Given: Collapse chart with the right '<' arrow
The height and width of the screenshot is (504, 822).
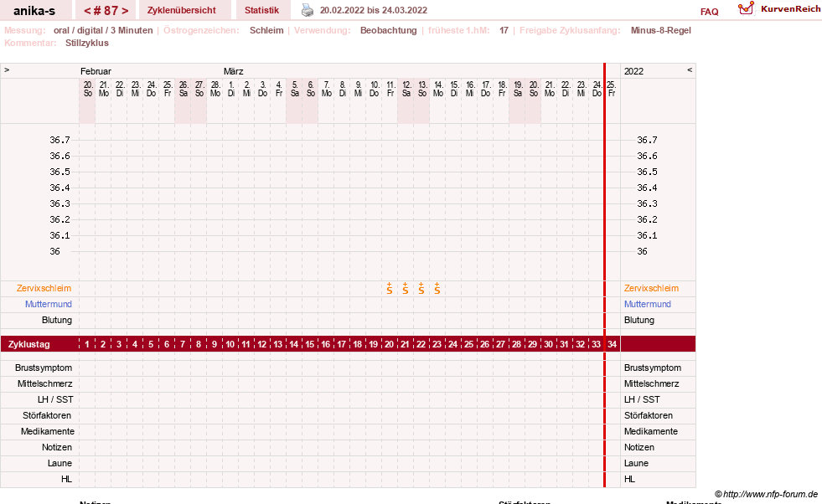Looking at the screenshot, I should (x=690, y=69).
